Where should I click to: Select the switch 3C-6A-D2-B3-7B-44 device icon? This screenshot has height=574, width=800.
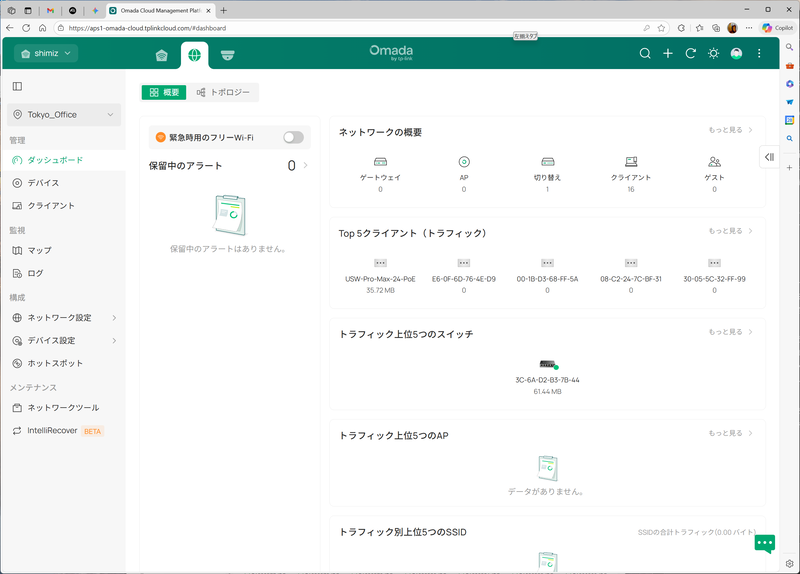pyautogui.click(x=548, y=364)
